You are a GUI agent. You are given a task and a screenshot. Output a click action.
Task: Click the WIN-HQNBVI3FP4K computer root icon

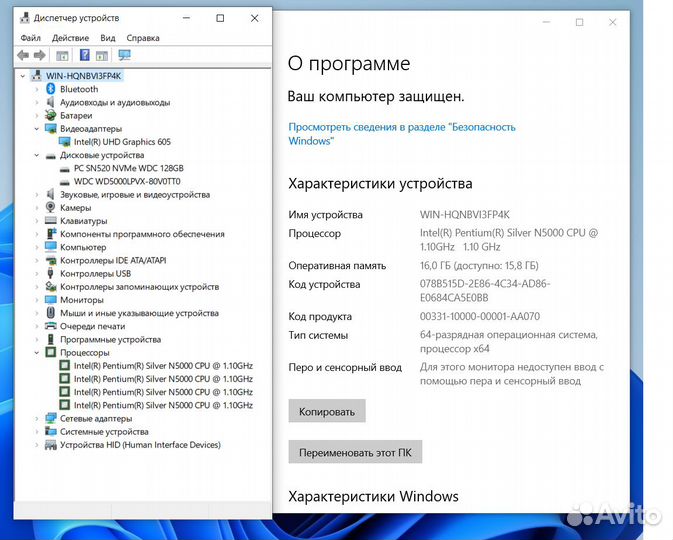[37, 76]
